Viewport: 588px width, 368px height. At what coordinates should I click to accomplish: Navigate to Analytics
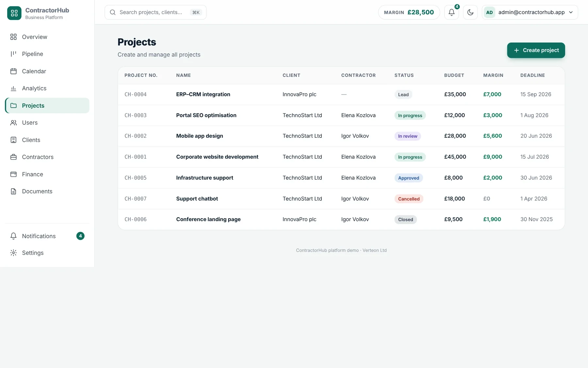(47, 88)
